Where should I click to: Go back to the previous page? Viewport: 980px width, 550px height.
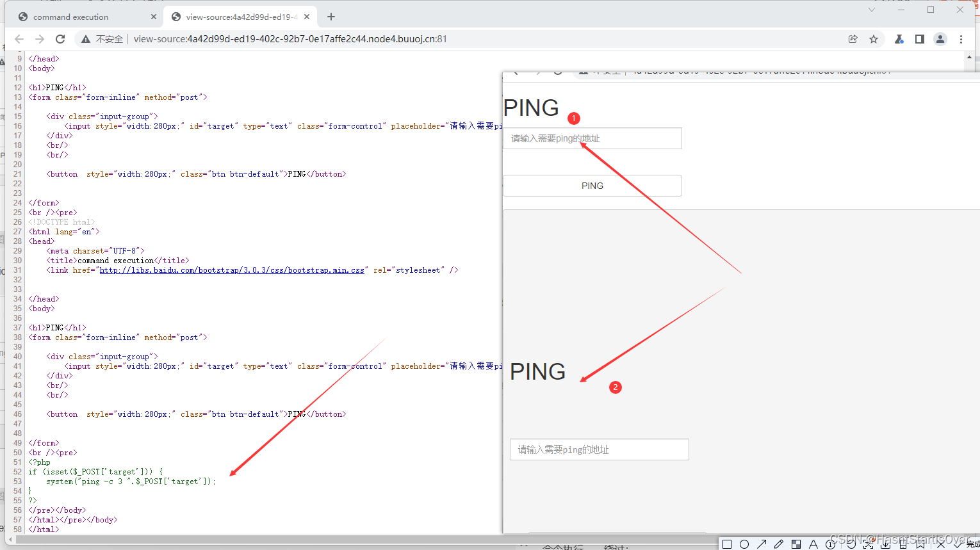click(x=19, y=39)
